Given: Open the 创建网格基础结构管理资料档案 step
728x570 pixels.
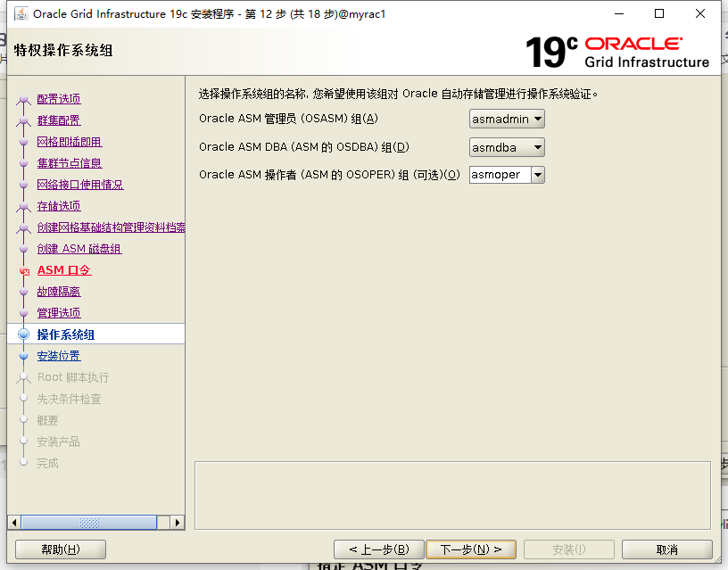Looking at the screenshot, I should tap(111, 227).
